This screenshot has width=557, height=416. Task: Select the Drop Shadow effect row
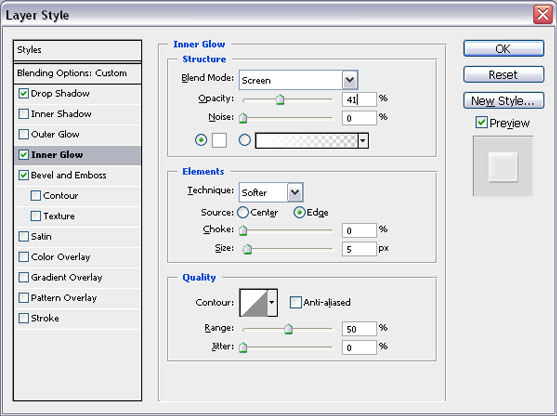tap(77, 94)
